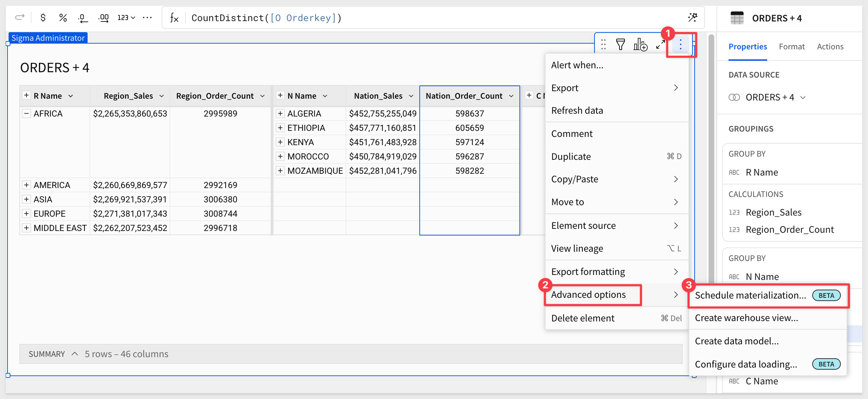Image resolution: width=868 pixels, height=399 pixels.
Task: Apply currency format with dollar icon
Action: click(x=43, y=18)
